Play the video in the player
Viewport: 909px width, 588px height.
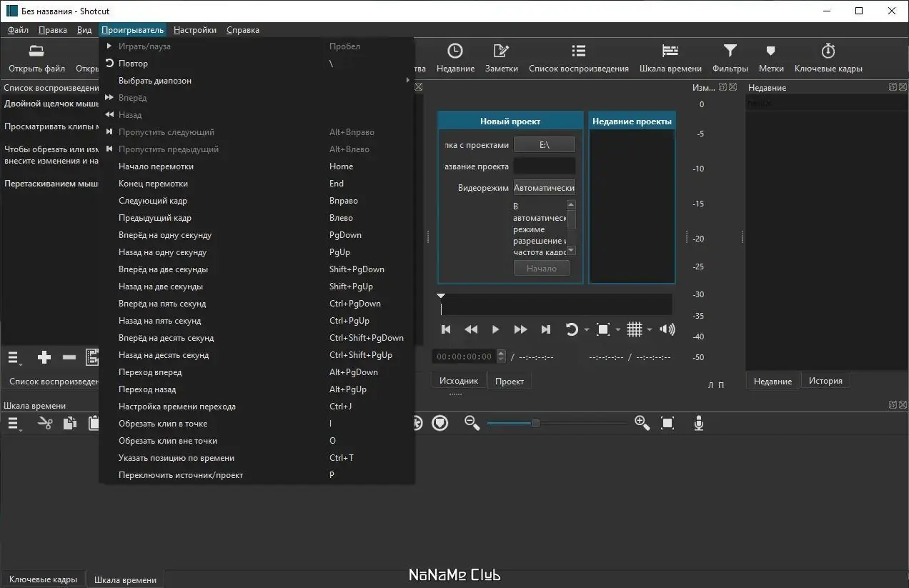pyautogui.click(x=495, y=329)
